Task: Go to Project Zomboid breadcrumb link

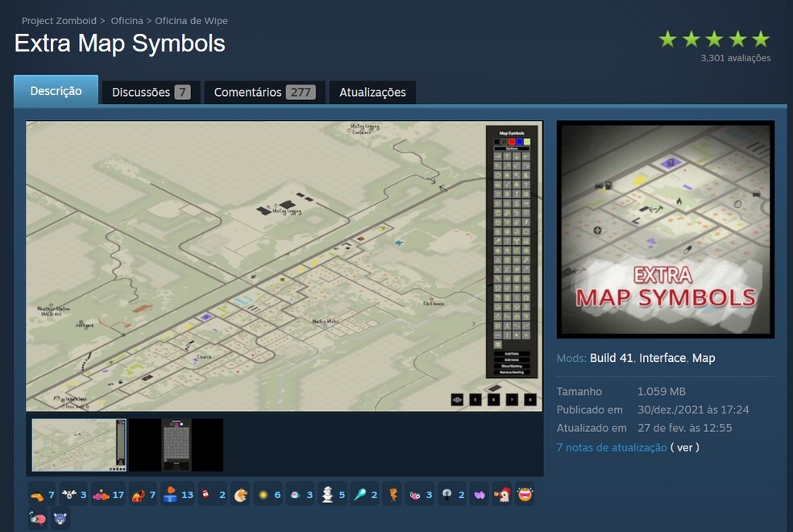Action: tap(59, 21)
